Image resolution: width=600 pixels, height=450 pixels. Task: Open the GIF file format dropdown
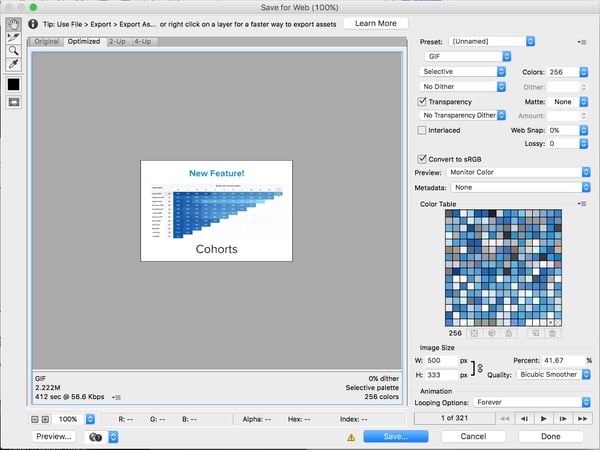(476, 58)
